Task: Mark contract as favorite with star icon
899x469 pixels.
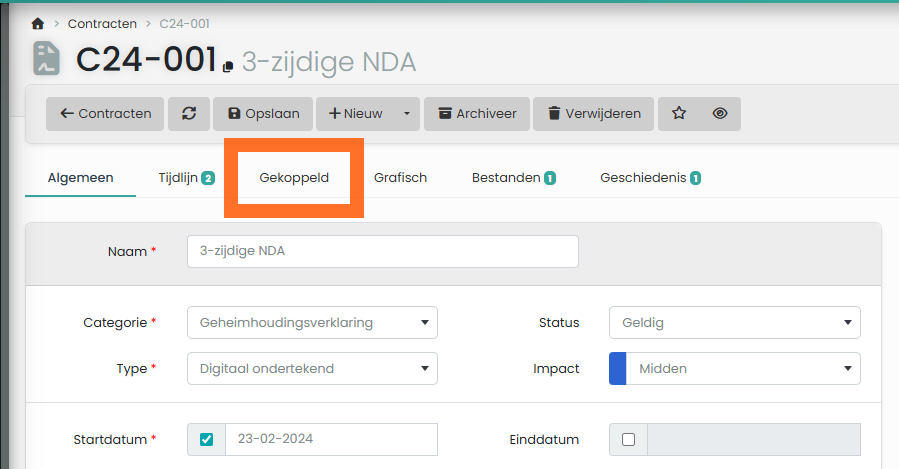Action: pos(679,114)
